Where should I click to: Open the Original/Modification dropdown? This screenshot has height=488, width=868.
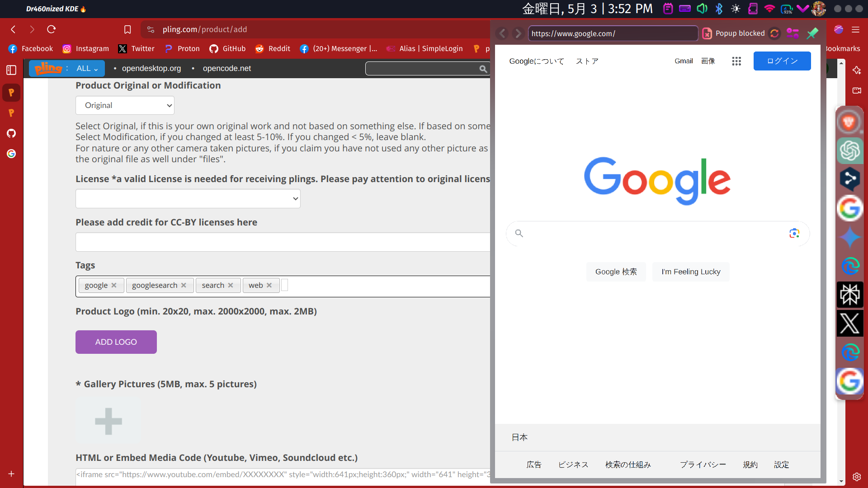125,105
